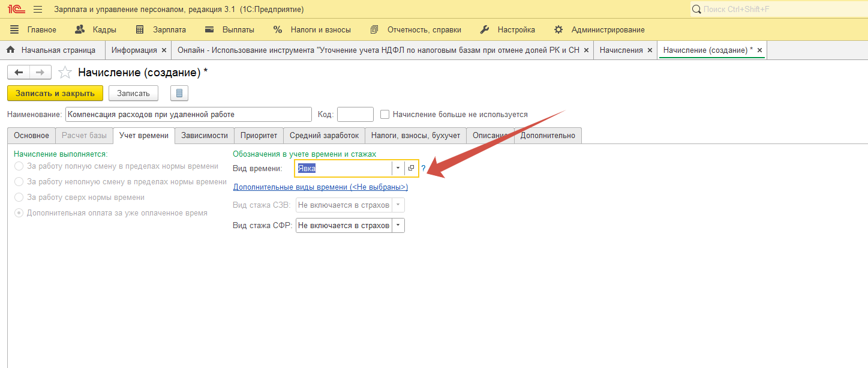
Task: Open the Явка item with open-form icon
Action: point(411,168)
